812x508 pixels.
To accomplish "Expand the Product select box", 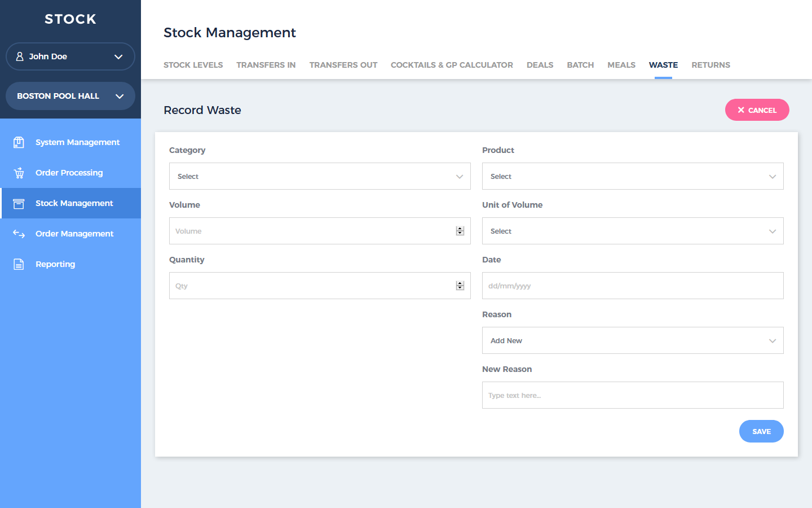I will (632, 176).
